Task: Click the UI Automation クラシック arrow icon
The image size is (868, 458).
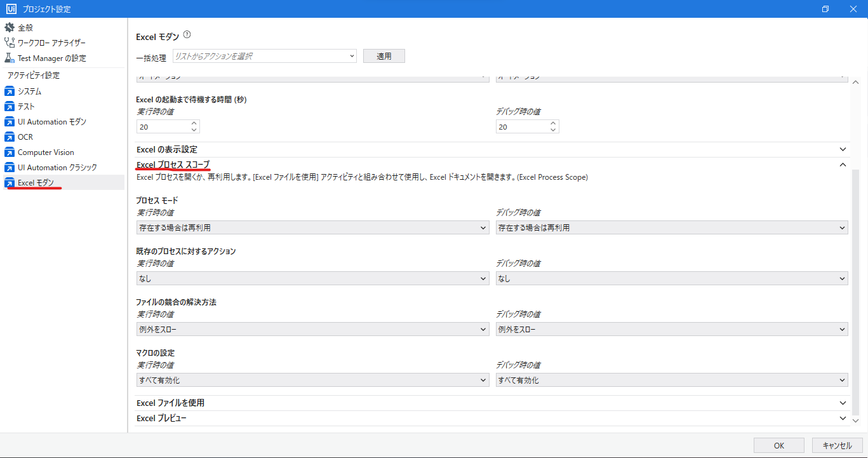Action: coord(10,168)
